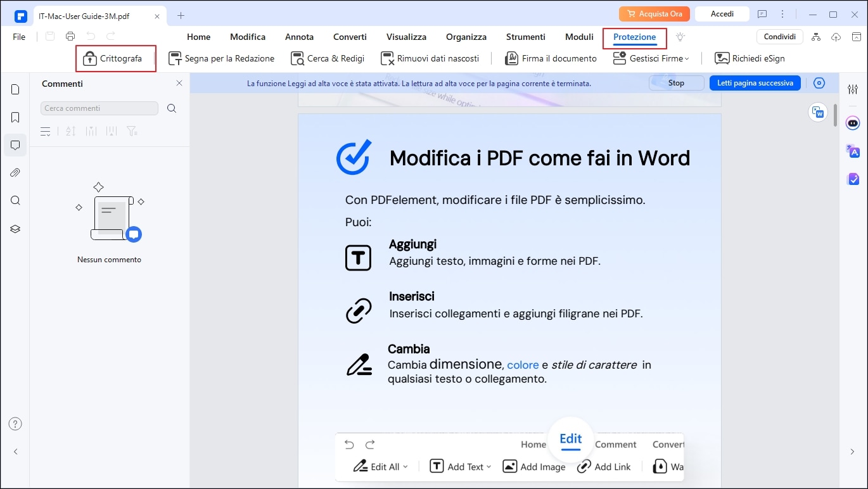This screenshot has height=489, width=868.
Task: Click the expand all comments icon
Action: click(x=91, y=131)
